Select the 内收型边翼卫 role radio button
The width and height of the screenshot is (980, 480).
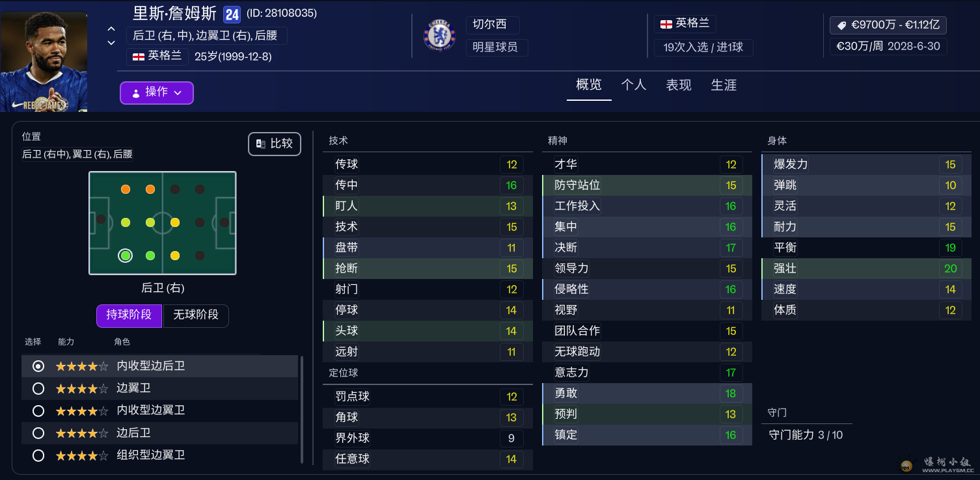coord(38,410)
